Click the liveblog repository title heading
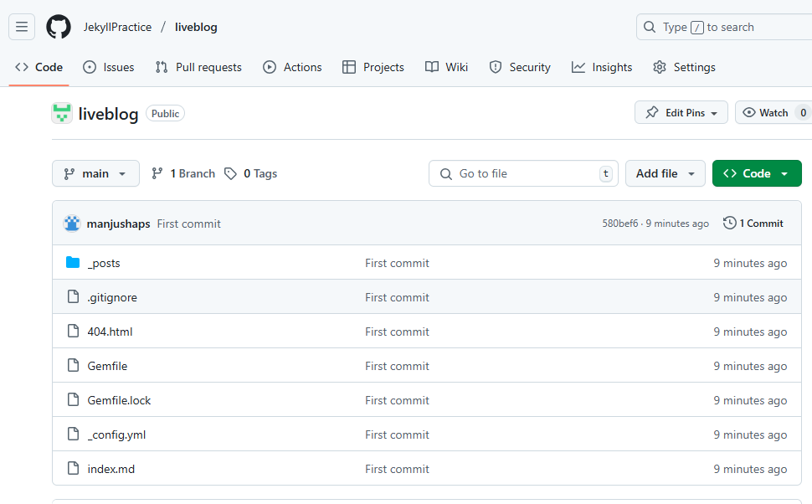Viewport: 812px width, 504px height. [x=108, y=114]
